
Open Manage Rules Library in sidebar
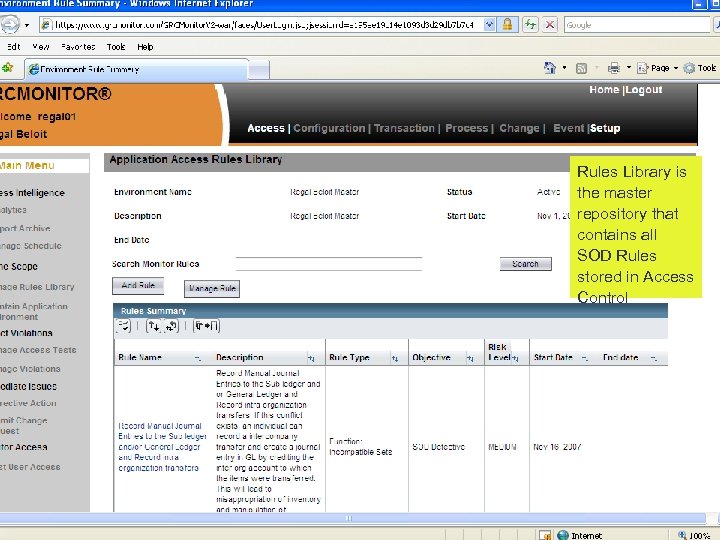coord(37,287)
